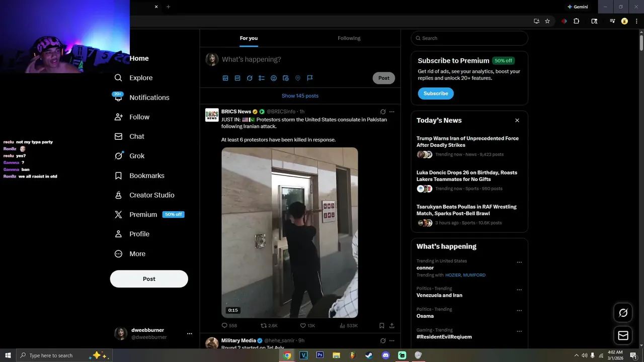Open Photoshop from the taskbar
The height and width of the screenshot is (362, 644).
[320, 355]
